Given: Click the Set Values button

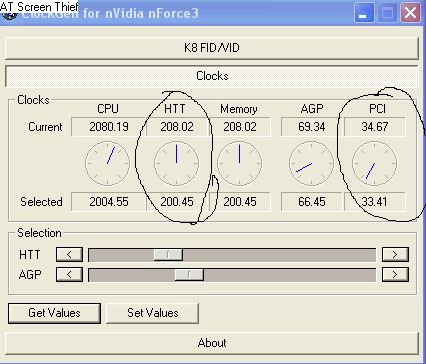Looking at the screenshot, I should (x=153, y=313).
